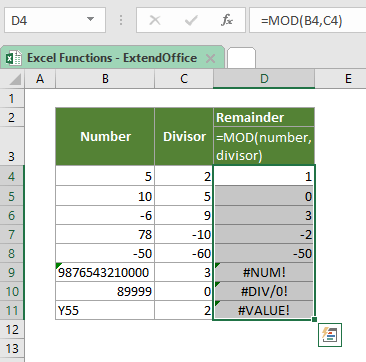Click the fill handle at selection corner
The image size is (366, 362).
[314, 320]
